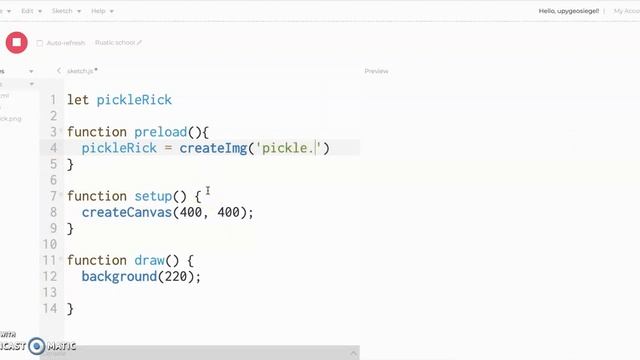
Task: Toggle the Auto-refresh checkbox
Action: pos(40,43)
